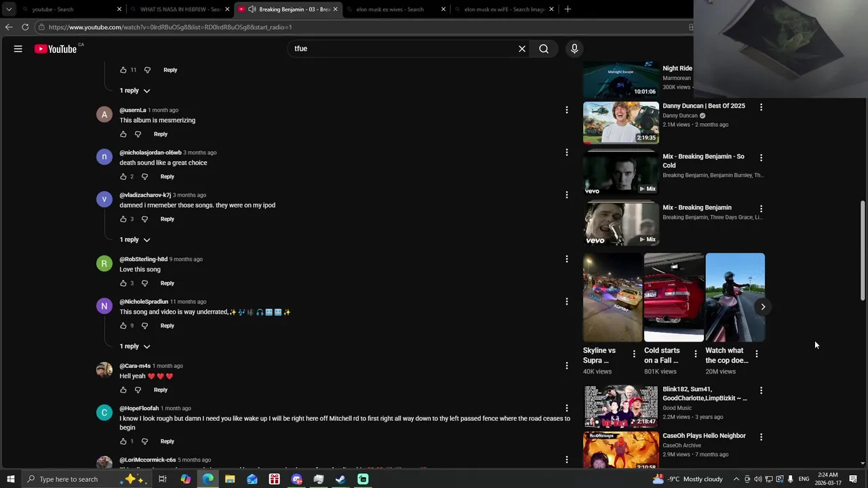Screen dimensions: 868x488
Task: Open @HopeFloofah channel link
Action: 139,409
